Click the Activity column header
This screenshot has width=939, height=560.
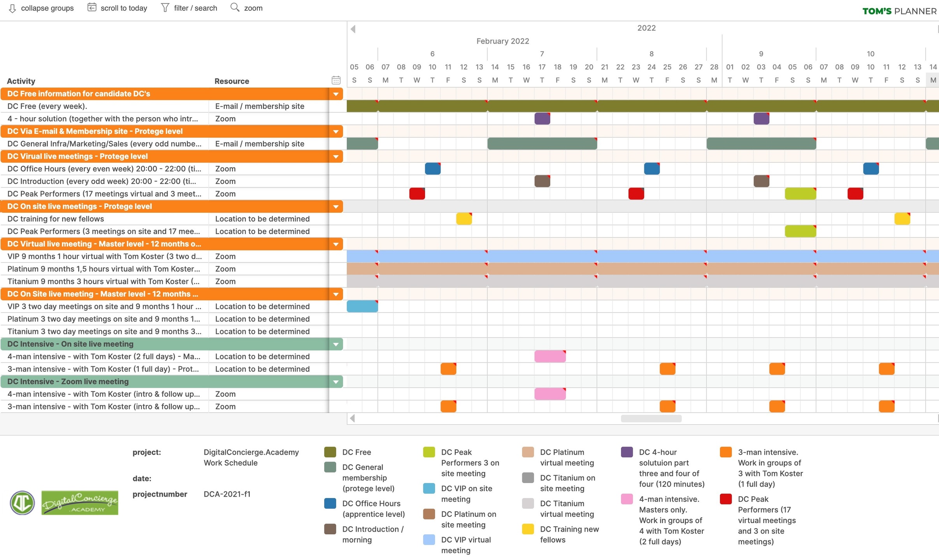click(21, 81)
